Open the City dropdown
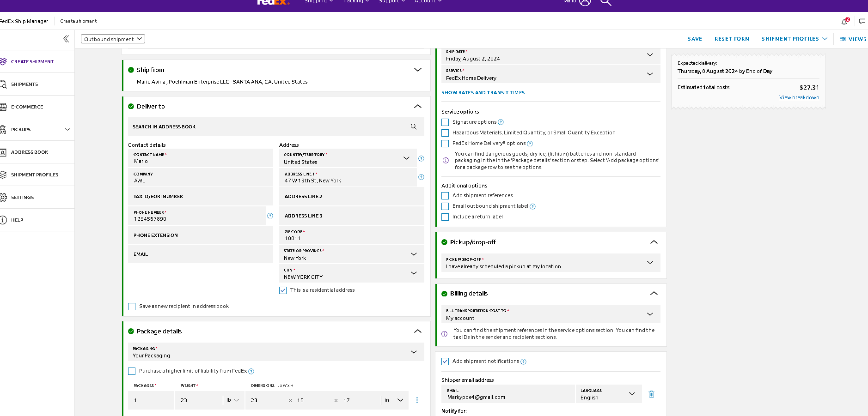This screenshot has height=416, width=868. (351, 273)
